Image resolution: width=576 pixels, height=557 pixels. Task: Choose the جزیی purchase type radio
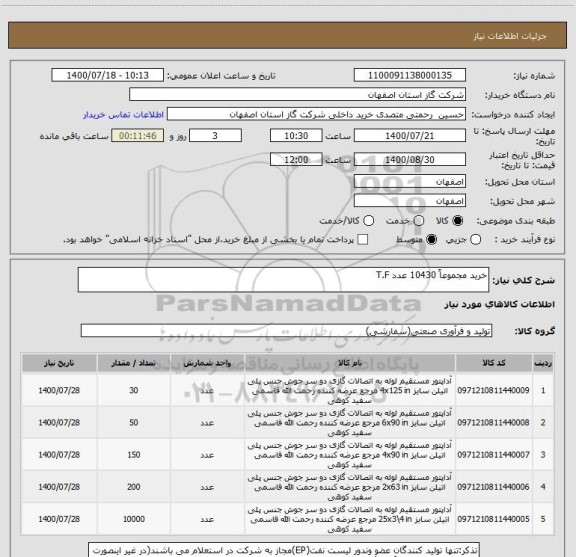coord(475,240)
